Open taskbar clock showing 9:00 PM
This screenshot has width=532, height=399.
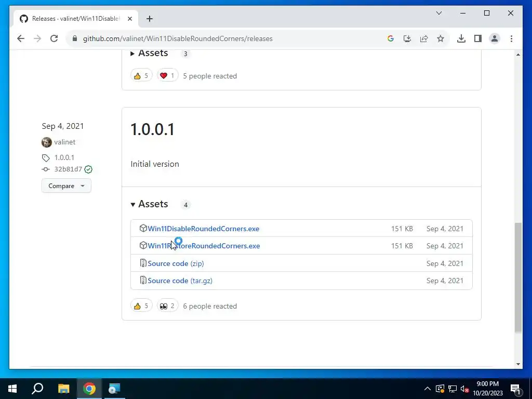(487, 389)
